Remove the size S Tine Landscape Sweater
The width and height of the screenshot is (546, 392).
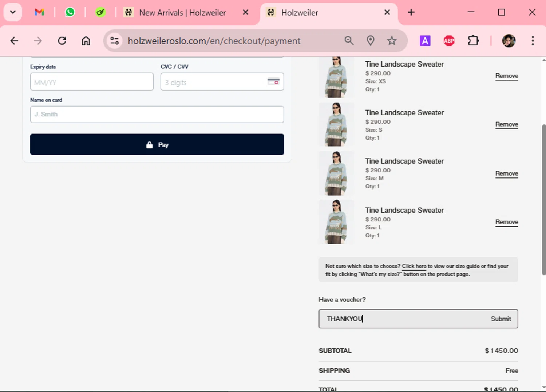507,124
